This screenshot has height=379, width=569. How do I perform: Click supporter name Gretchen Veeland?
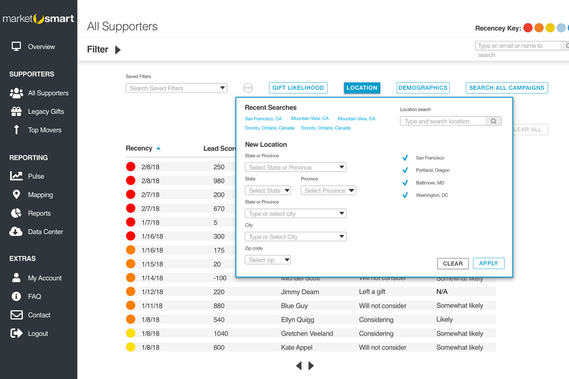pyautogui.click(x=307, y=334)
